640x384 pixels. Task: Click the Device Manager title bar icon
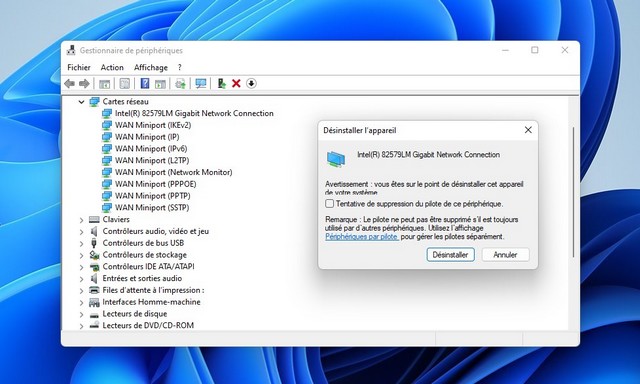pos(71,50)
